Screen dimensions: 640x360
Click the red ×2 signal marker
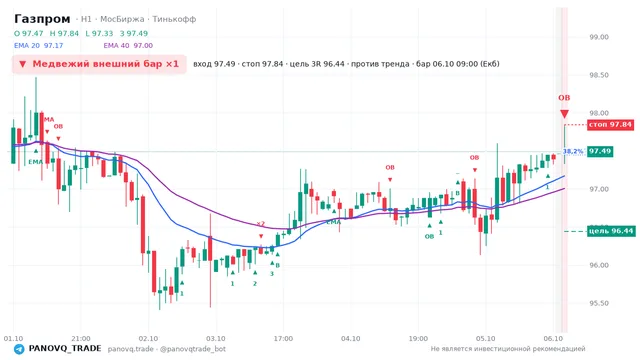click(260, 224)
